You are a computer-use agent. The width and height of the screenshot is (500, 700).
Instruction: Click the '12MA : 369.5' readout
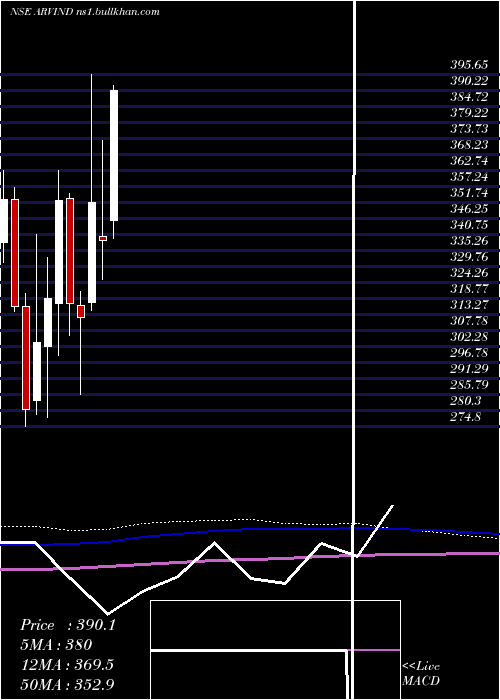coord(67,665)
